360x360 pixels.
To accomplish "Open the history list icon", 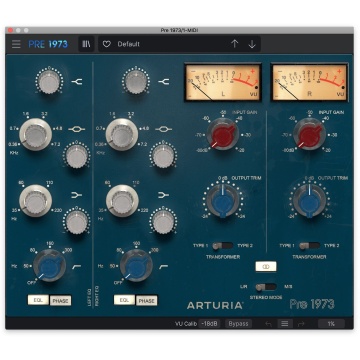I will point(285,324).
